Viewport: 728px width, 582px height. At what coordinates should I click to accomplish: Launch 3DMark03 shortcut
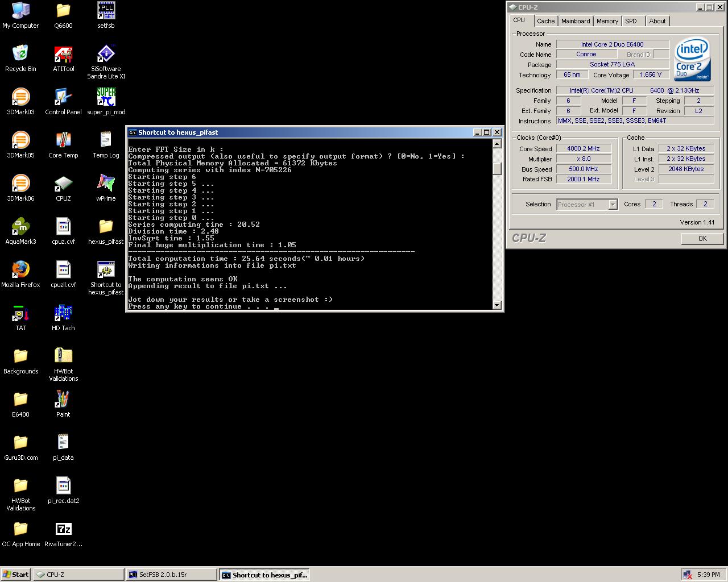(20, 102)
